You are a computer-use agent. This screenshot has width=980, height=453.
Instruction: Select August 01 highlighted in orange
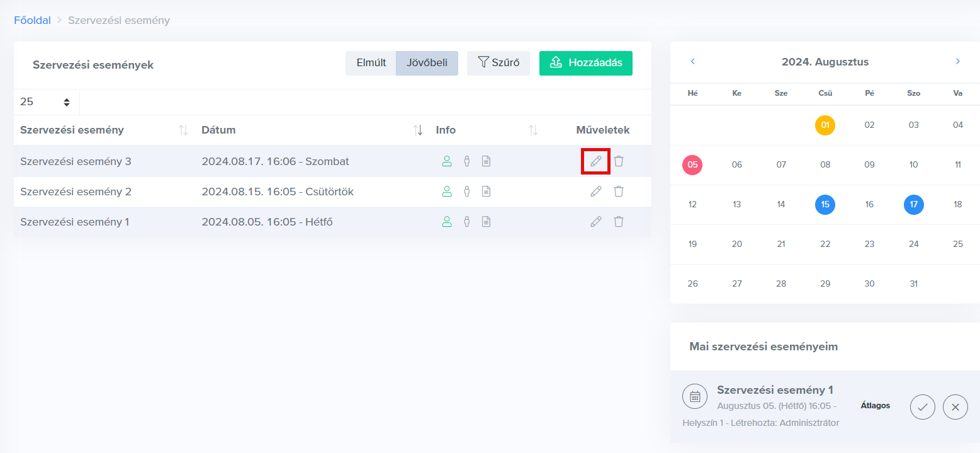pyautogui.click(x=825, y=125)
